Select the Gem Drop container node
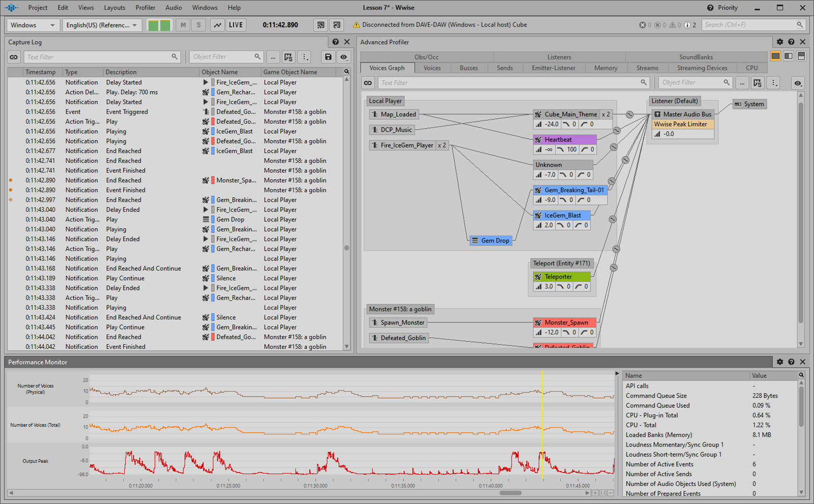This screenshot has height=504, width=814. (x=490, y=241)
